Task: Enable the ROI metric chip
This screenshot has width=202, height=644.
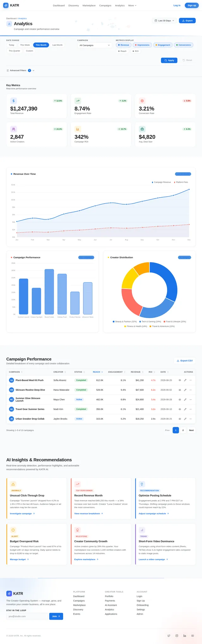Action: pos(135,51)
